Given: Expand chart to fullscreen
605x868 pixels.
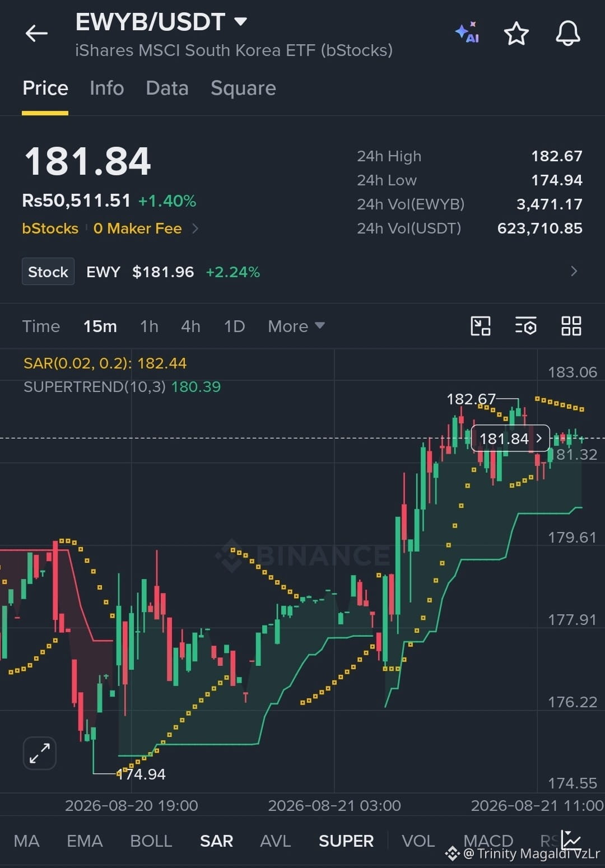Looking at the screenshot, I should (x=40, y=753).
